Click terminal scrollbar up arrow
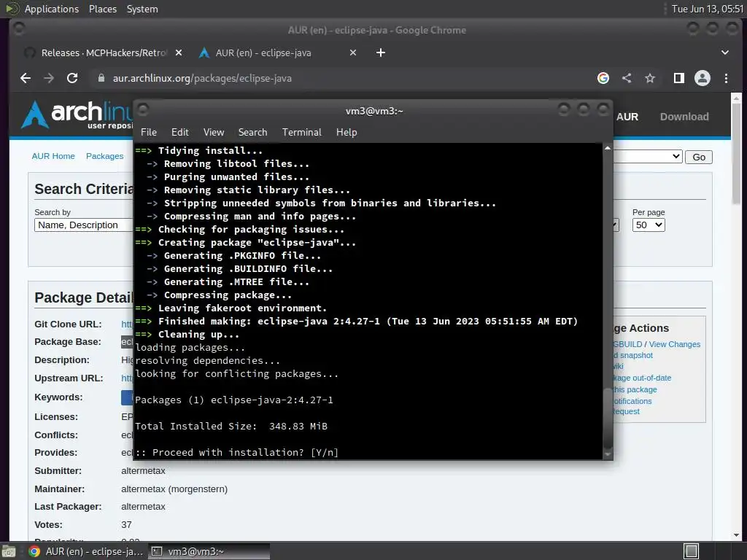The width and height of the screenshot is (747, 560). coord(608,148)
